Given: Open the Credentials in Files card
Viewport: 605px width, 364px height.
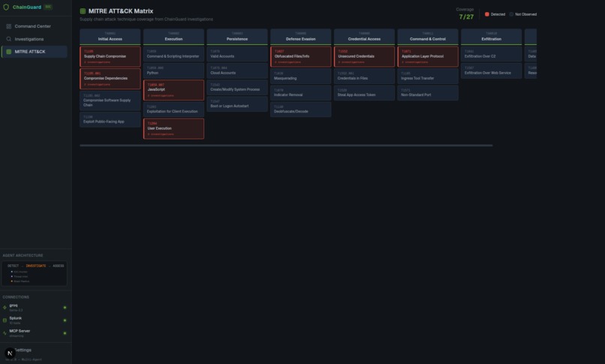Looking at the screenshot, I should (364, 76).
